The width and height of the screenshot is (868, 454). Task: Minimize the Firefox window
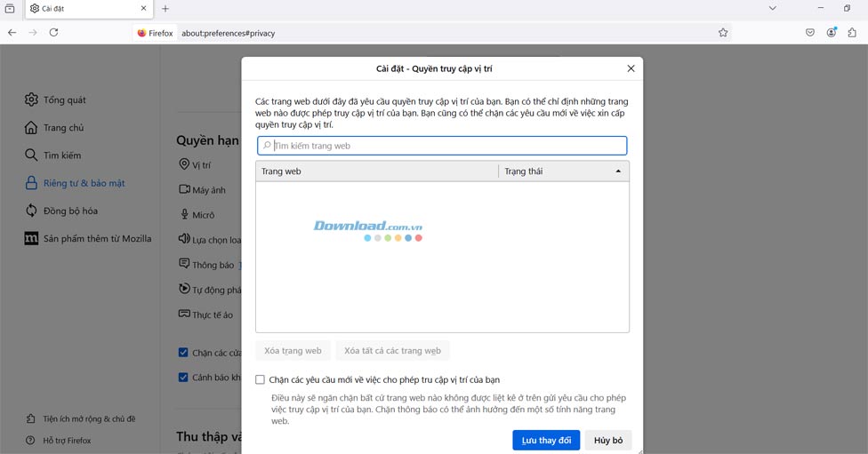821,8
